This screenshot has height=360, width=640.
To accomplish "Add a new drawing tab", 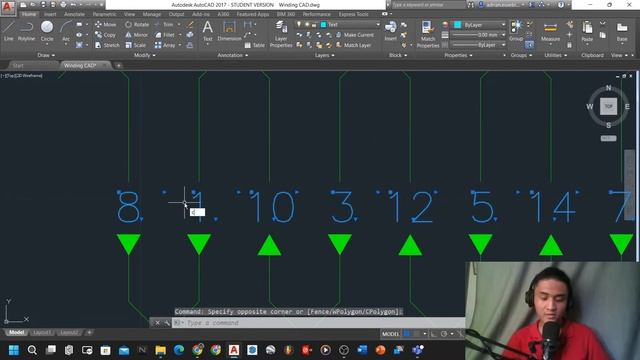I will 118,65.
